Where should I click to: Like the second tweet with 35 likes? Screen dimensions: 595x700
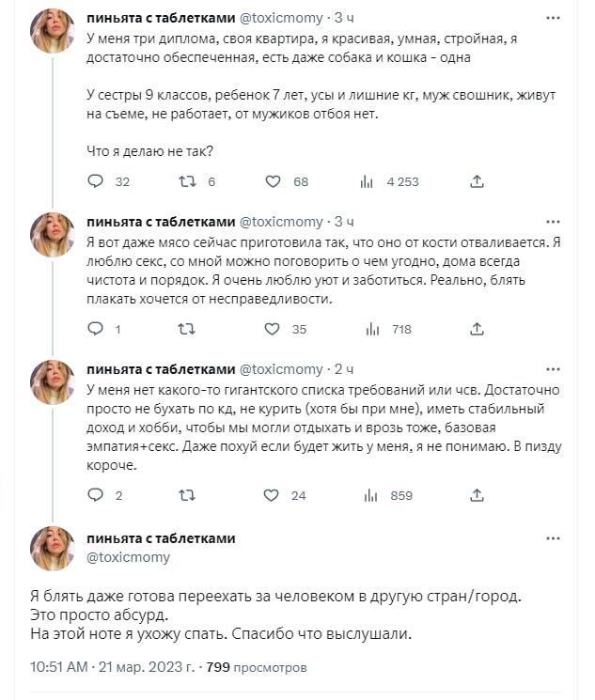(273, 329)
